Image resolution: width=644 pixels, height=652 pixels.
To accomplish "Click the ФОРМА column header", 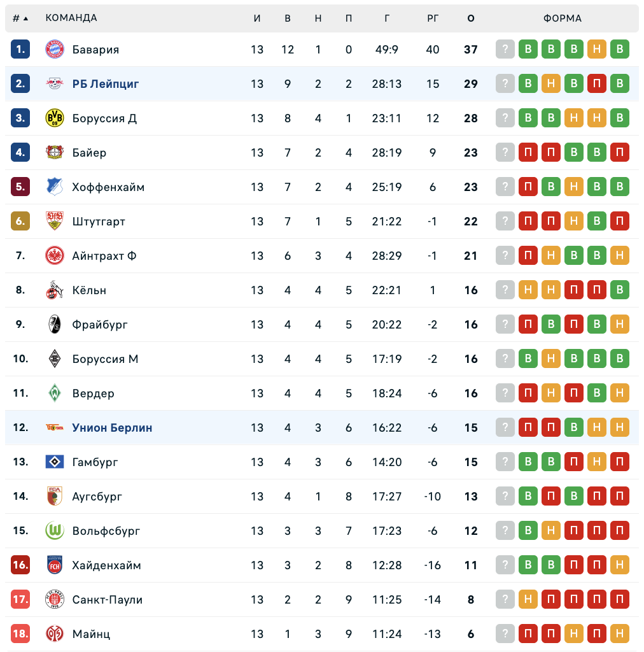I will [563, 18].
